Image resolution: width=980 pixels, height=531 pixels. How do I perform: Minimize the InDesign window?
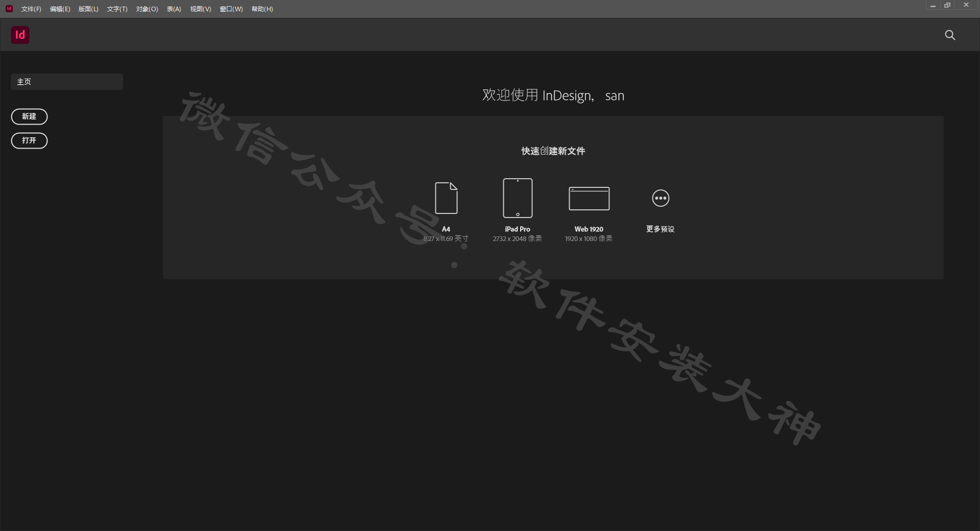(933, 6)
